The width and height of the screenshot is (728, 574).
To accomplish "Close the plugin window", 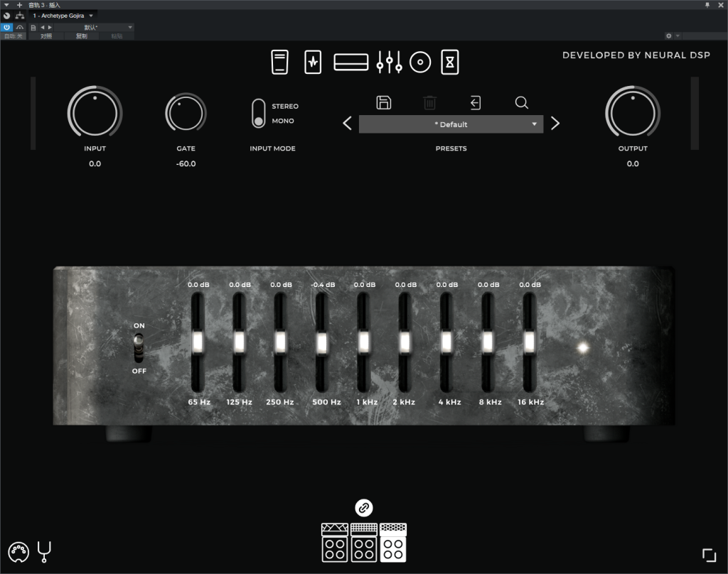I will point(721,5).
